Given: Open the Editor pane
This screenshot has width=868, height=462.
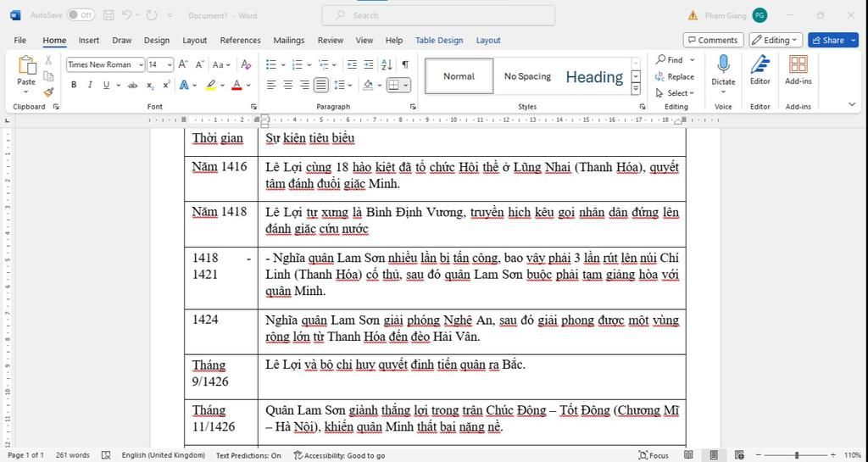Looking at the screenshot, I should pyautogui.click(x=760, y=70).
